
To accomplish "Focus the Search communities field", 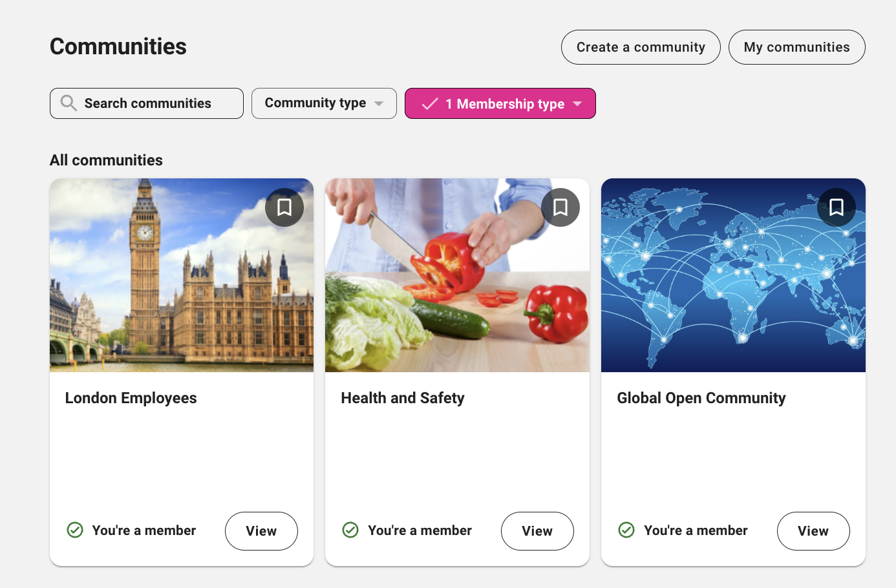I will [155, 103].
